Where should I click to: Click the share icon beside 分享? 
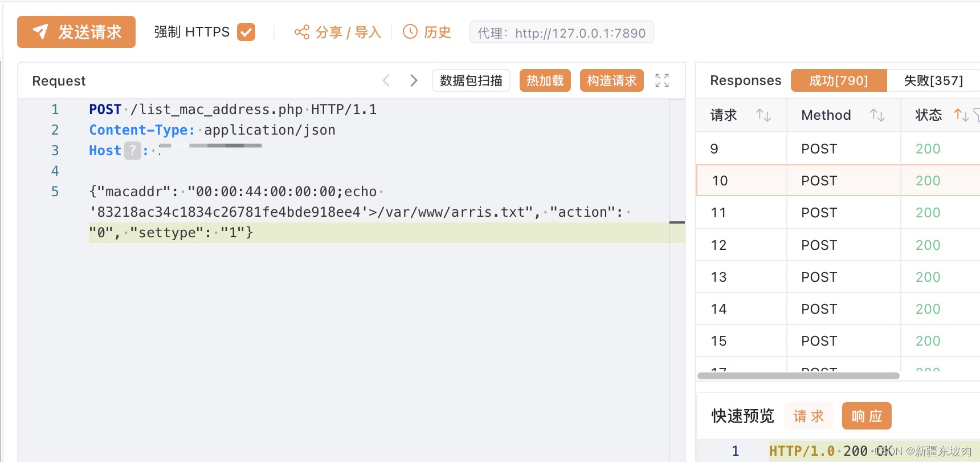(x=302, y=32)
